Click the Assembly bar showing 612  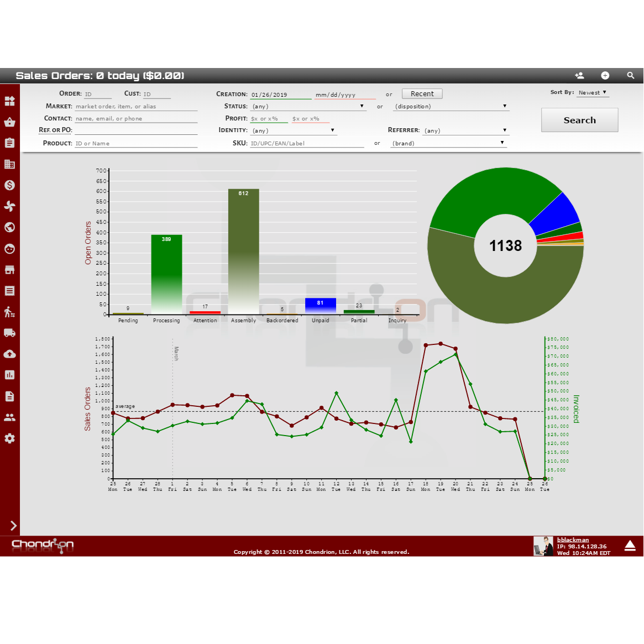pos(244,252)
